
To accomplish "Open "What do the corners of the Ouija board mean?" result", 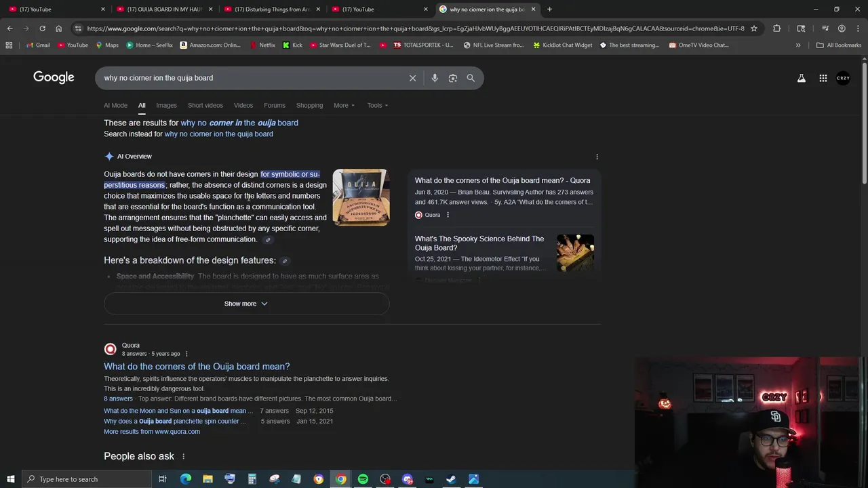I will coord(197,367).
